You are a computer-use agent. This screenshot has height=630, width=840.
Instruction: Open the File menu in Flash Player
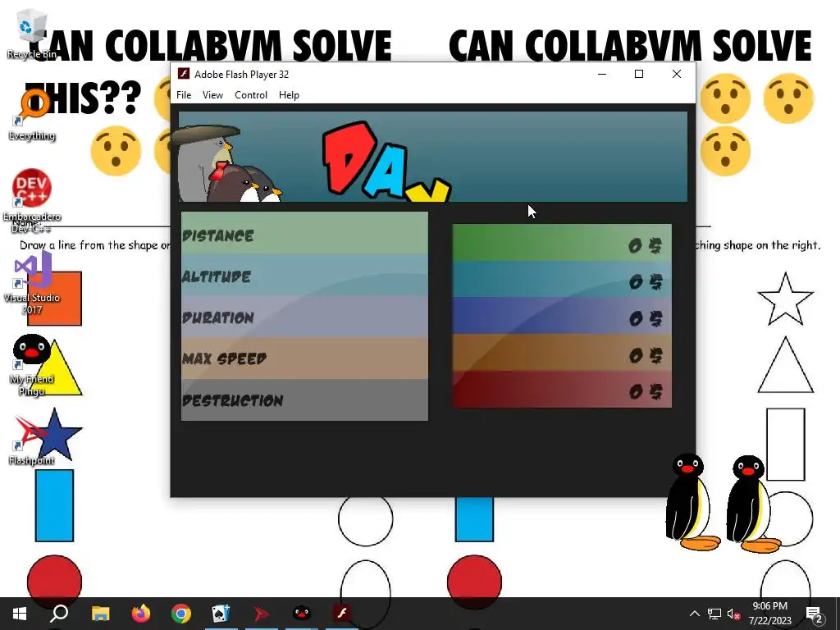click(184, 95)
